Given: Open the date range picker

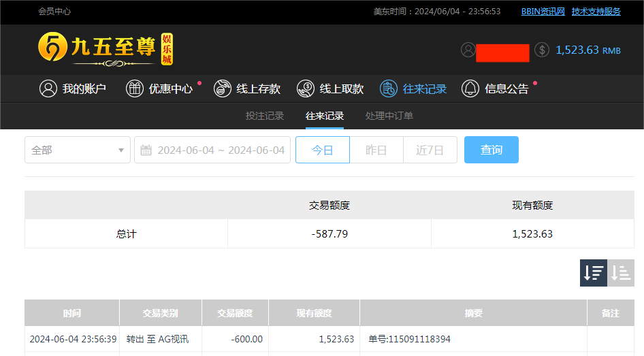Looking at the screenshot, I should 221,150.
